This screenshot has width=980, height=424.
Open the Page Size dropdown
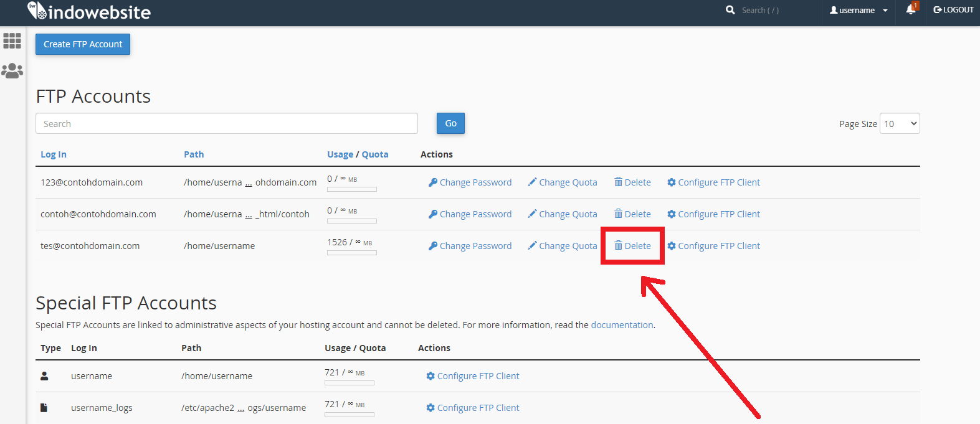(900, 123)
